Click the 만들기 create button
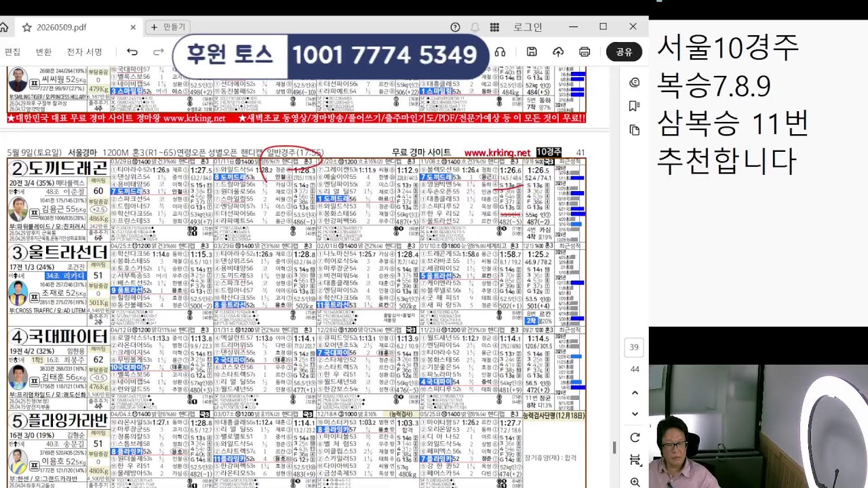Viewport: 868px width, 488px height. point(168,27)
